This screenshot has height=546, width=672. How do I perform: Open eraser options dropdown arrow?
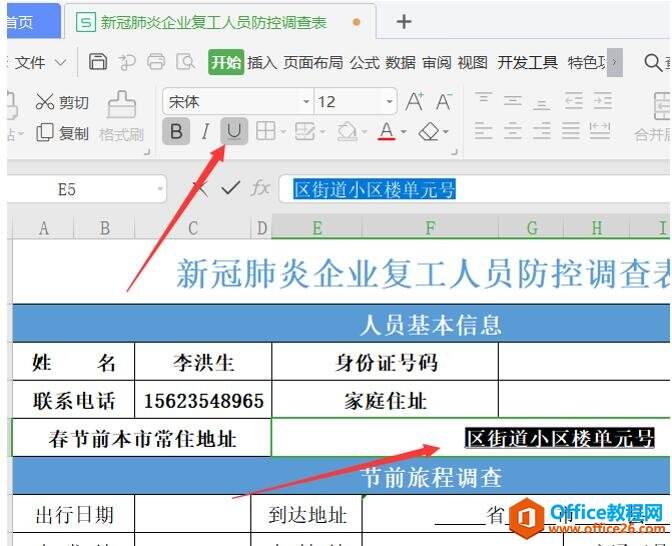(x=446, y=132)
